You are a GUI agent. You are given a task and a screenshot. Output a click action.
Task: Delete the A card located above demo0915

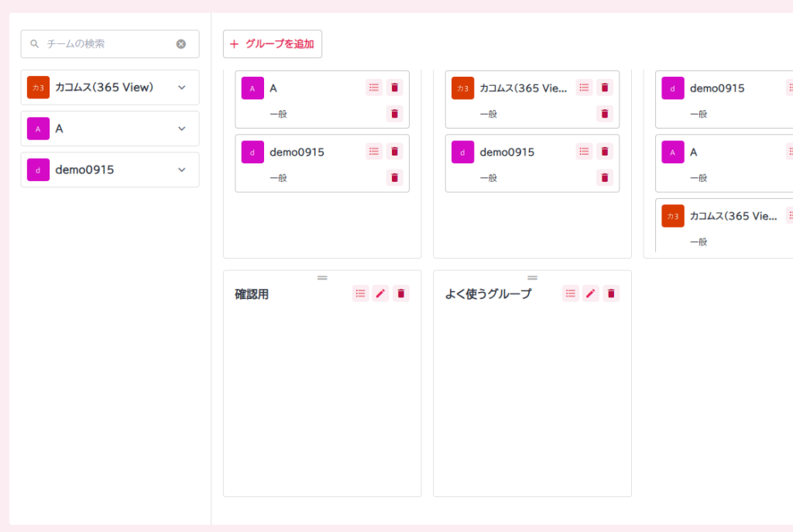pyautogui.click(x=395, y=88)
